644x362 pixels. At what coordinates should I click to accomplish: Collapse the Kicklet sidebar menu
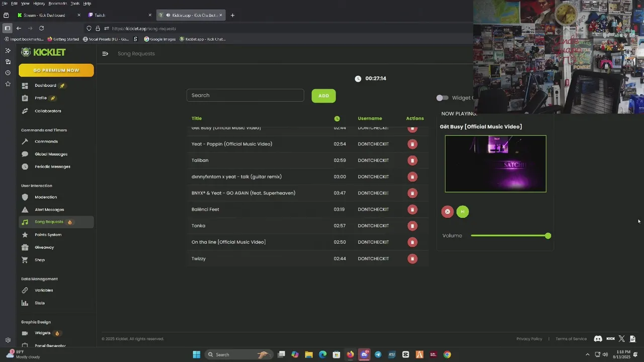(x=105, y=54)
